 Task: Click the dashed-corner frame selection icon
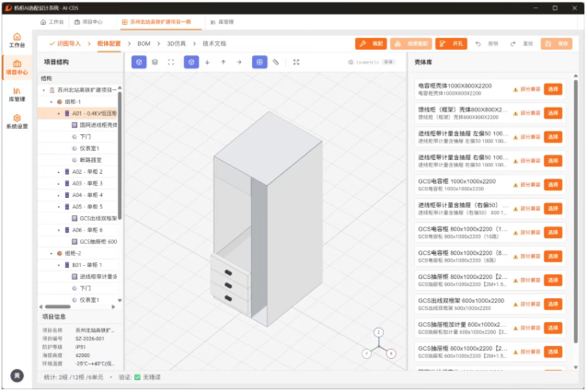pyautogui.click(x=171, y=63)
